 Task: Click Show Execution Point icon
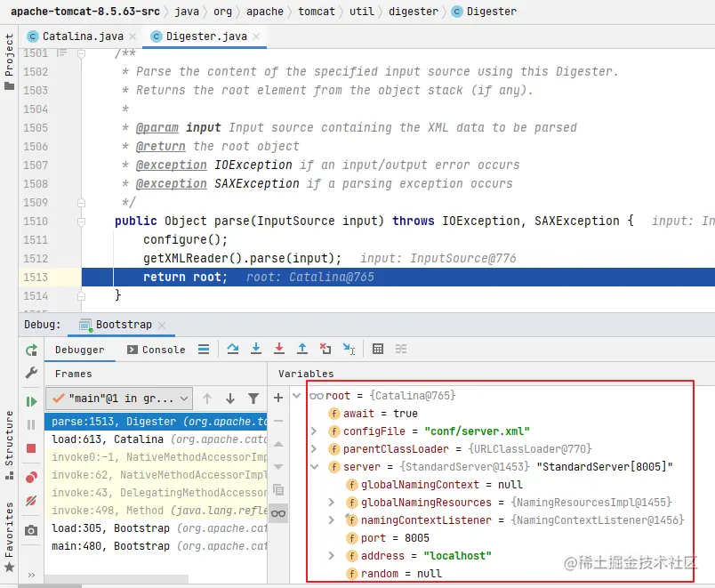click(204, 350)
